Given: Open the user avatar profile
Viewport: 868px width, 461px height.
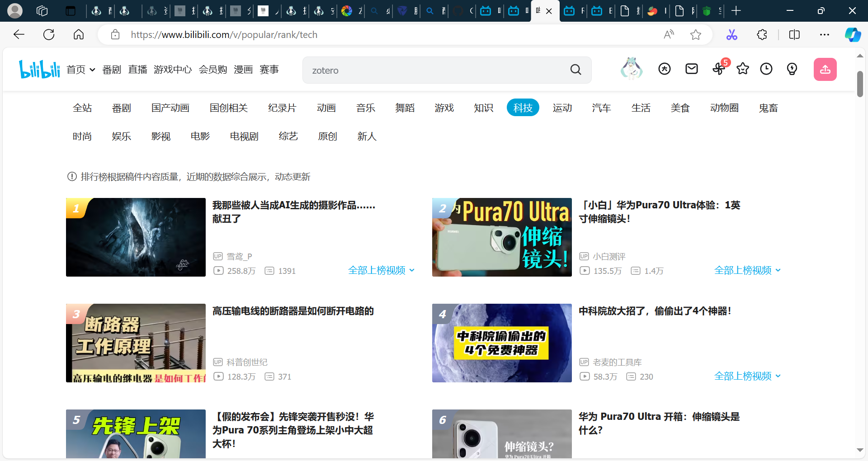Looking at the screenshot, I should click(632, 69).
